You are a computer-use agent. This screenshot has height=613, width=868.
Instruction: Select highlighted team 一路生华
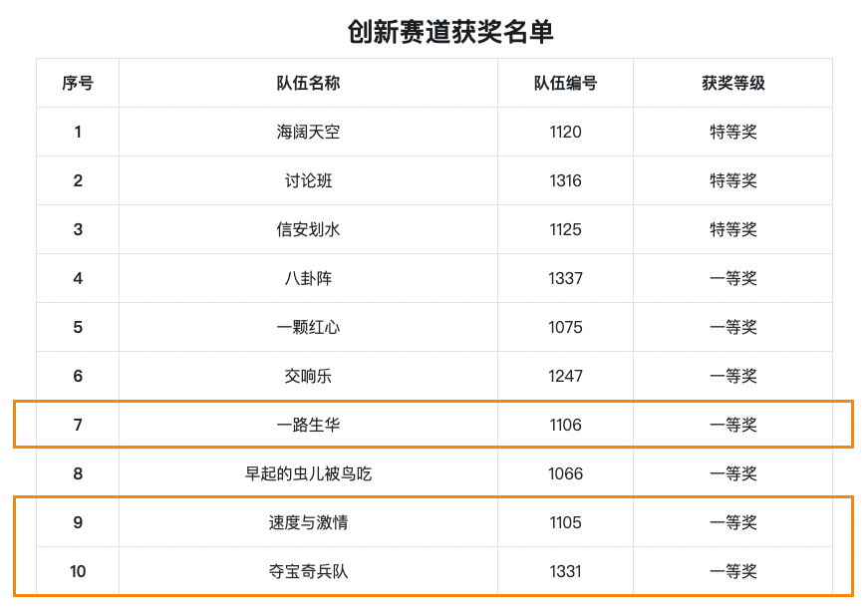pos(308,425)
